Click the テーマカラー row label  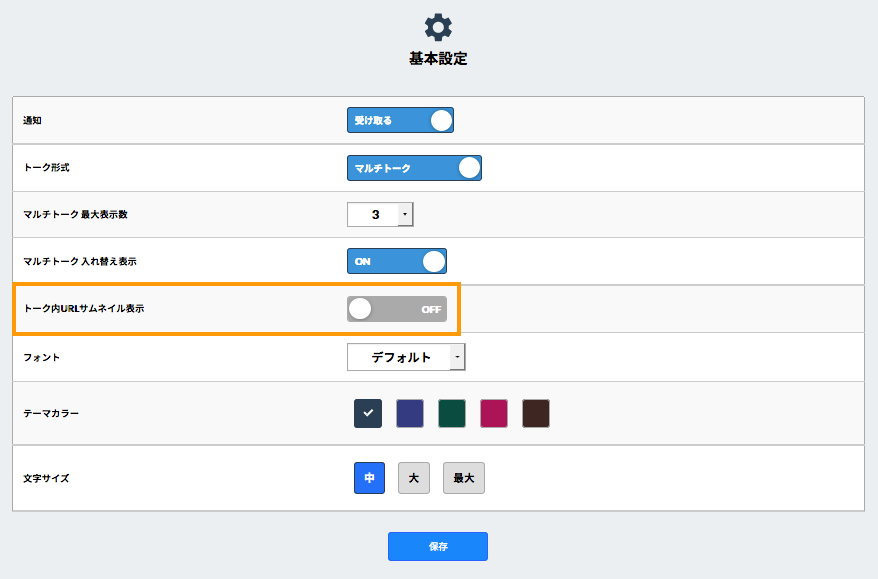(x=51, y=413)
